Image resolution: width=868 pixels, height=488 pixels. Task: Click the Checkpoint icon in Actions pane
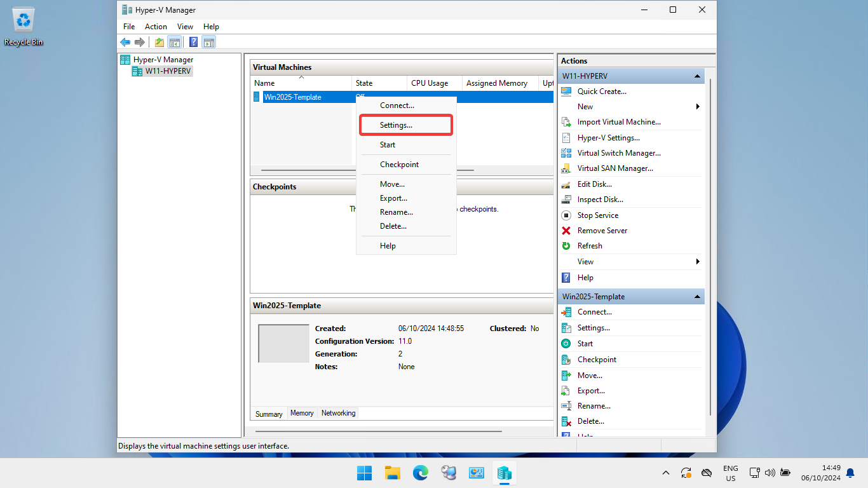(x=566, y=360)
